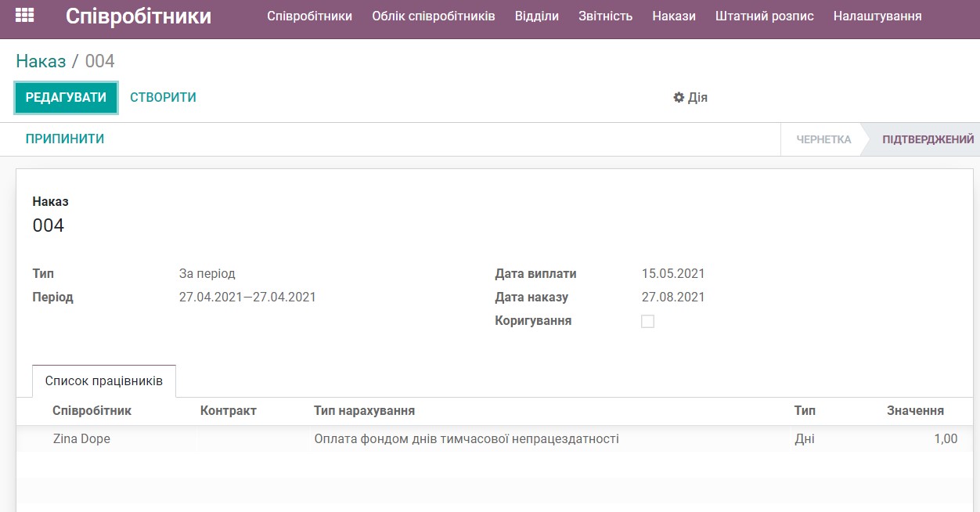Switch status to ЧЕРНЕТКА
980x512 pixels.
point(823,139)
